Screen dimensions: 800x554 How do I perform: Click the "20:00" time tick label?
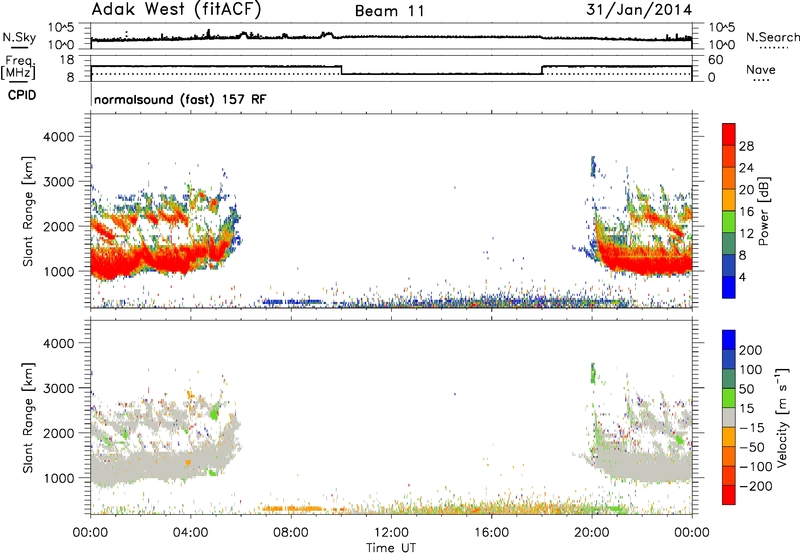(592, 533)
